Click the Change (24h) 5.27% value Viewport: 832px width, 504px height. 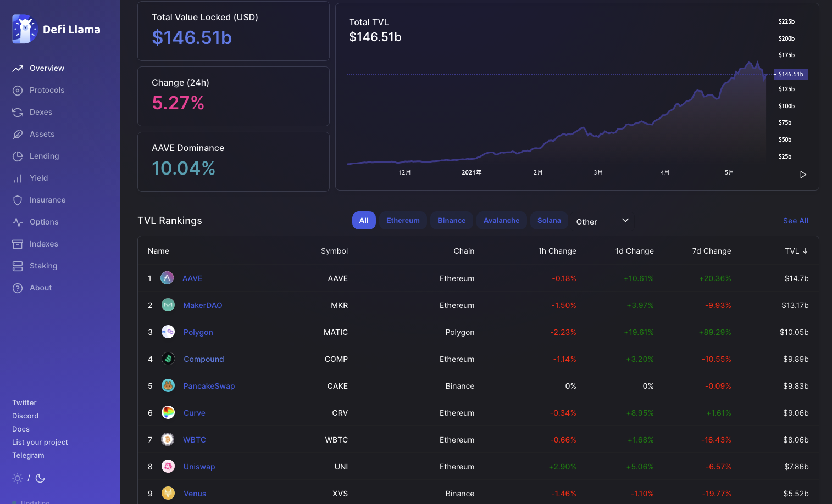(x=178, y=103)
